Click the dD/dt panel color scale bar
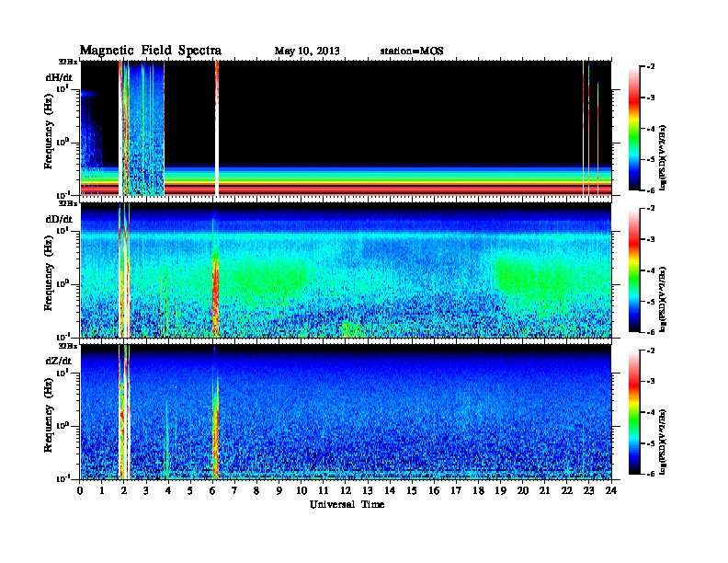The image size is (728, 563). (634, 270)
